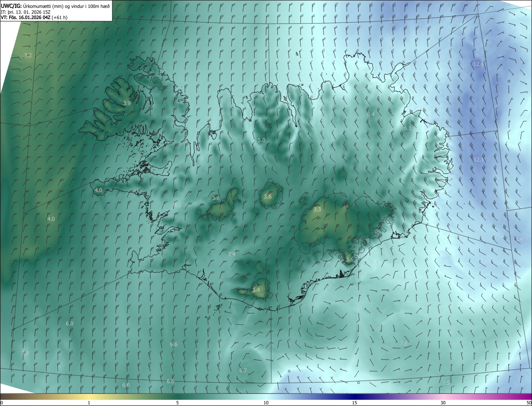Image resolution: width=532 pixels, height=406 pixels.
Task: Click the 15 tick label on the color scale
Action: pyautogui.click(x=355, y=403)
